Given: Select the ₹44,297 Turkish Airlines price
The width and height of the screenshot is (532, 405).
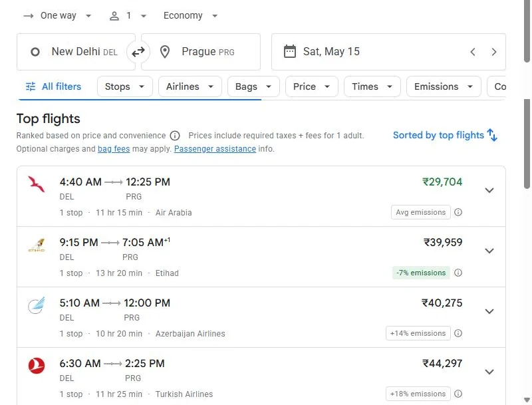Looking at the screenshot, I should tap(442, 364).
